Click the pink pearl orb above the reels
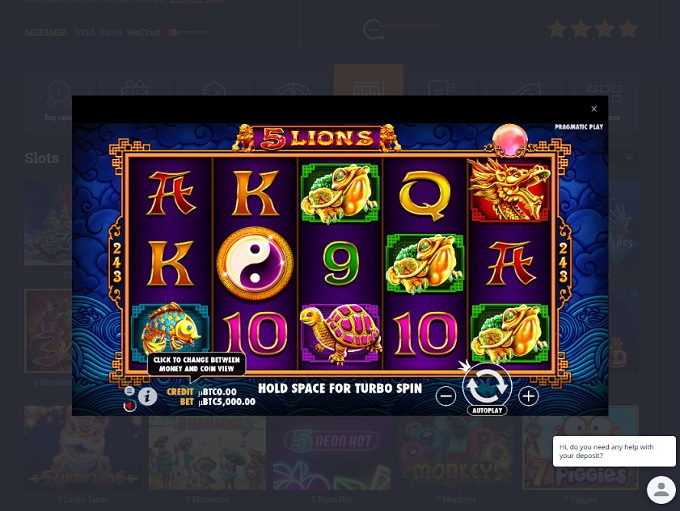Screen dimensions: 680x511 click(x=510, y=139)
